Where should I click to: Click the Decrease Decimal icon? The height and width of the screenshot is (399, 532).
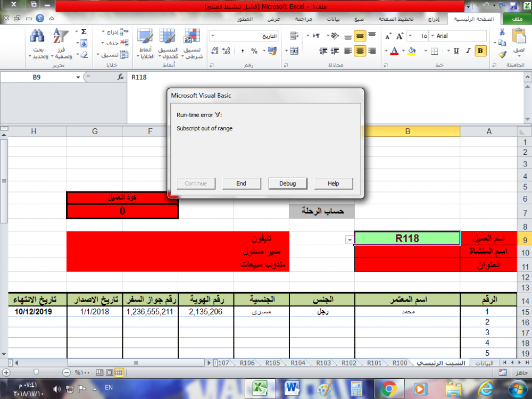tap(215, 51)
